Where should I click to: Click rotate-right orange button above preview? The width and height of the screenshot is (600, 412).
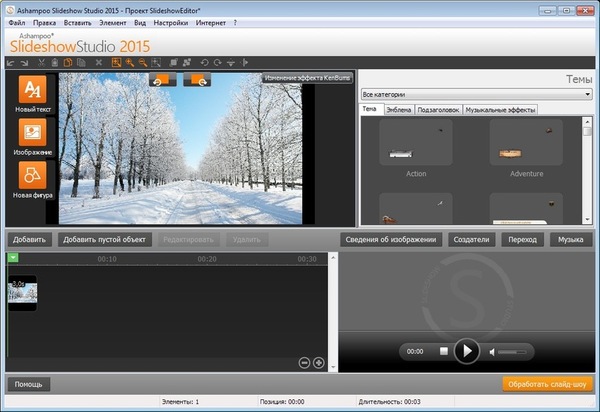(197, 80)
